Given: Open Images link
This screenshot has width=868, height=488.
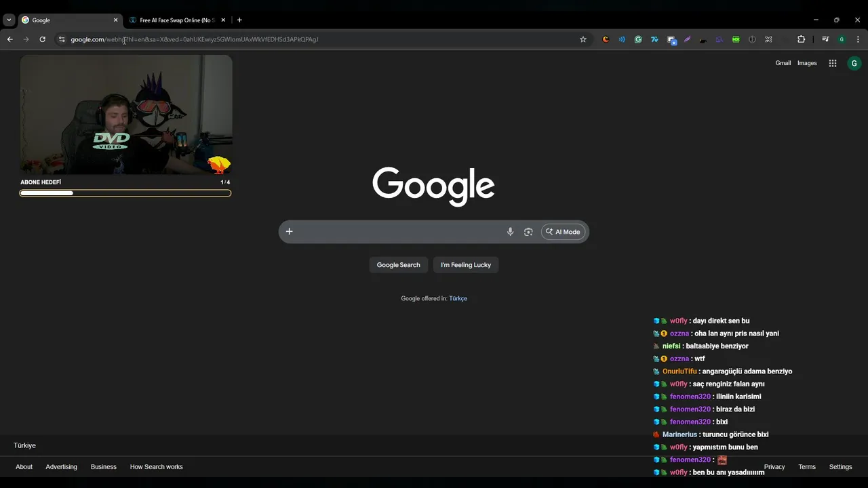Looking at the screenshot, I should [807, 63].
